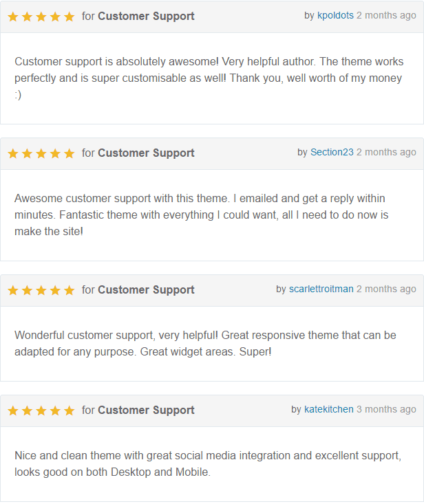Click 'Customer Support' label in kpoldots review header
The height and width of the screenshot is (504, 424).
click(146, 16)
